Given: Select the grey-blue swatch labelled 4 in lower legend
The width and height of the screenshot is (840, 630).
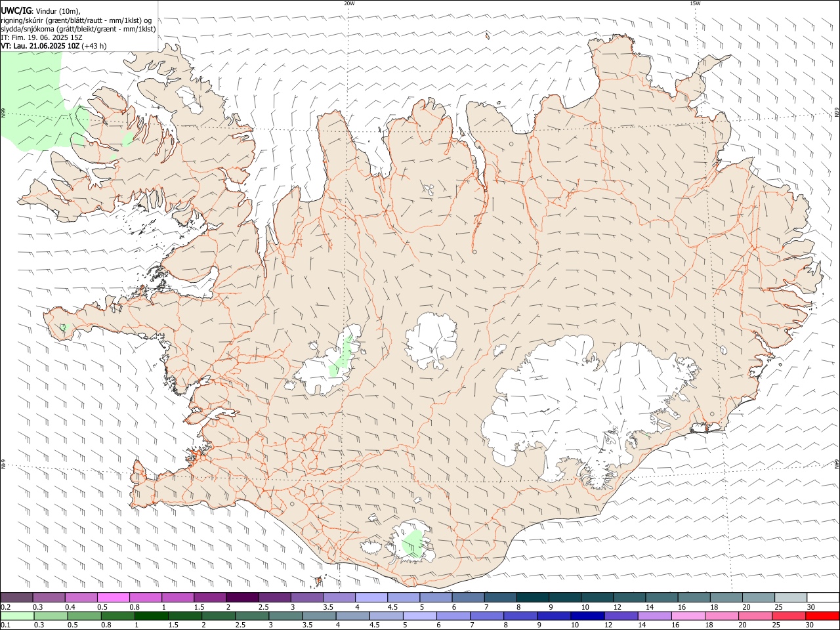Looking at the screenshot, I should pos(353,616).
